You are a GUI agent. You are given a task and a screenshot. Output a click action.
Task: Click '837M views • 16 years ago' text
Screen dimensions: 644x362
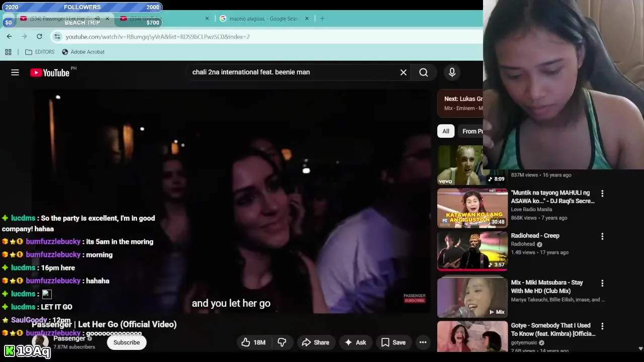pos(541,175)
